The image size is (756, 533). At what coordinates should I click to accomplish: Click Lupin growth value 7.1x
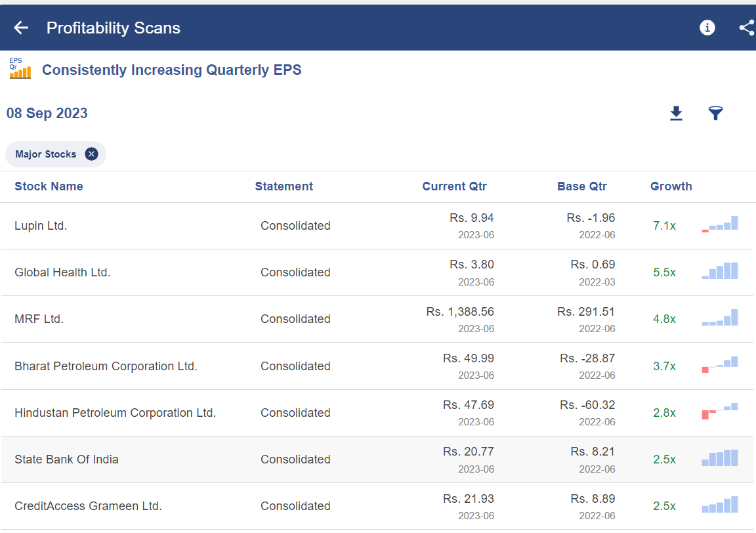tap(664, 226)
